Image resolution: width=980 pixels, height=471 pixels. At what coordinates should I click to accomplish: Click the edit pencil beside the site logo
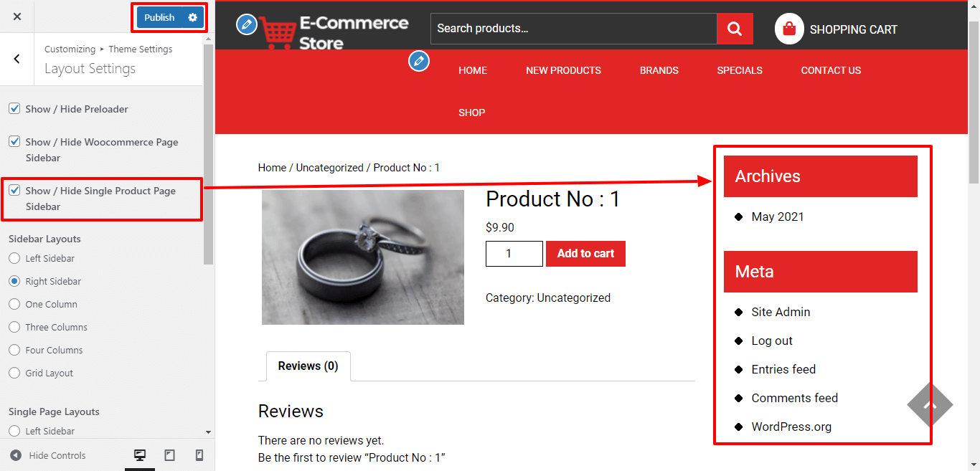coord(246,25)
